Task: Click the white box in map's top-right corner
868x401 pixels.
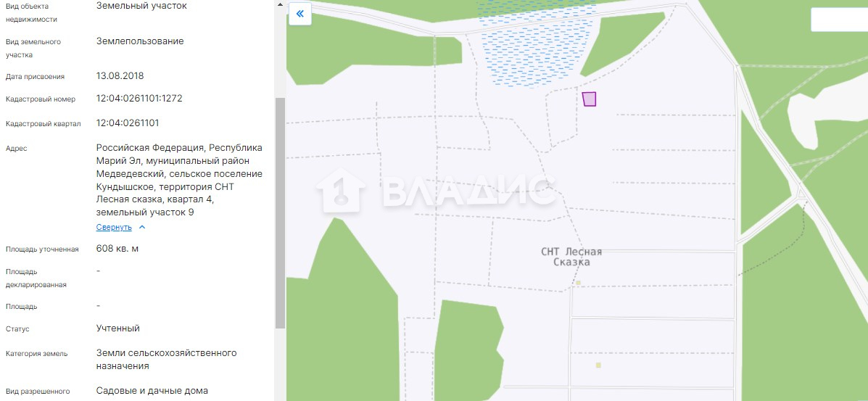Action: [839, 20]
